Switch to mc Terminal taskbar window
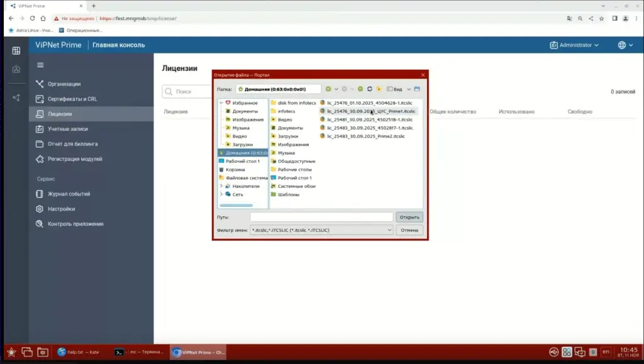The width and height of the screenshot is (644, 364). pyautogui.click(x=140, y=352)
